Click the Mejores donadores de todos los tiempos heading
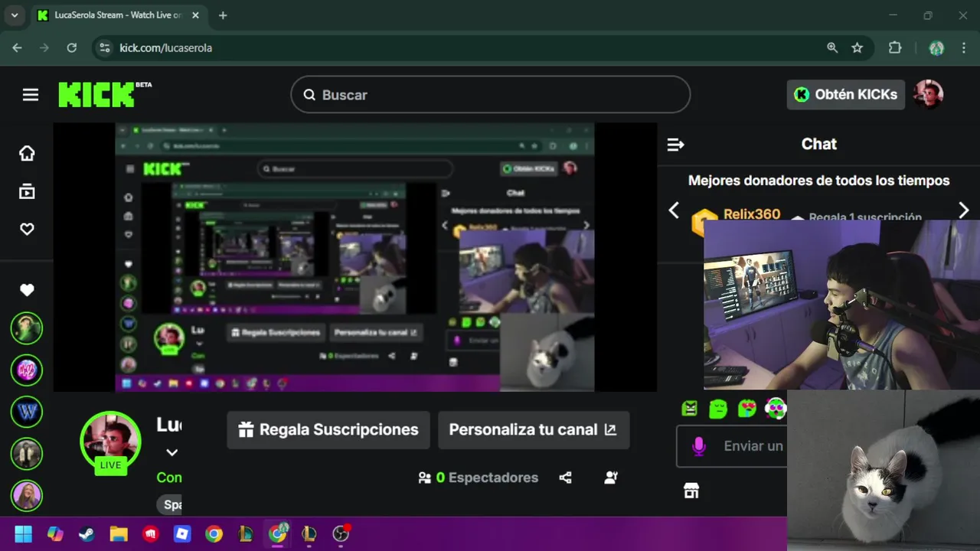This screenshot has height=551, width=980. [x=818, y=181]
